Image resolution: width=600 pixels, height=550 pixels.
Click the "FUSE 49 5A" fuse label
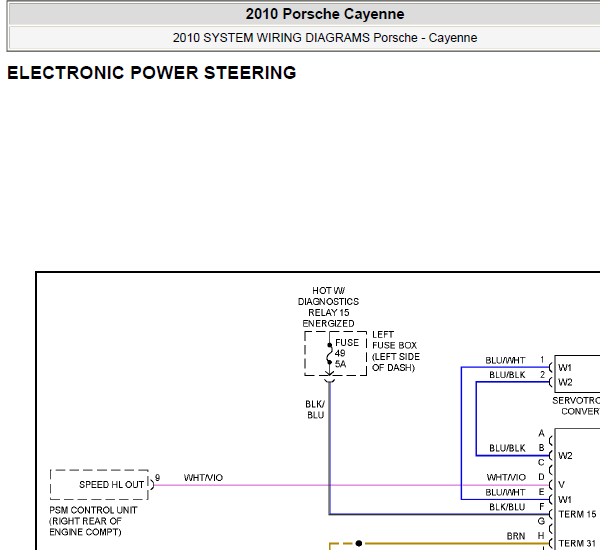point(346,353)
